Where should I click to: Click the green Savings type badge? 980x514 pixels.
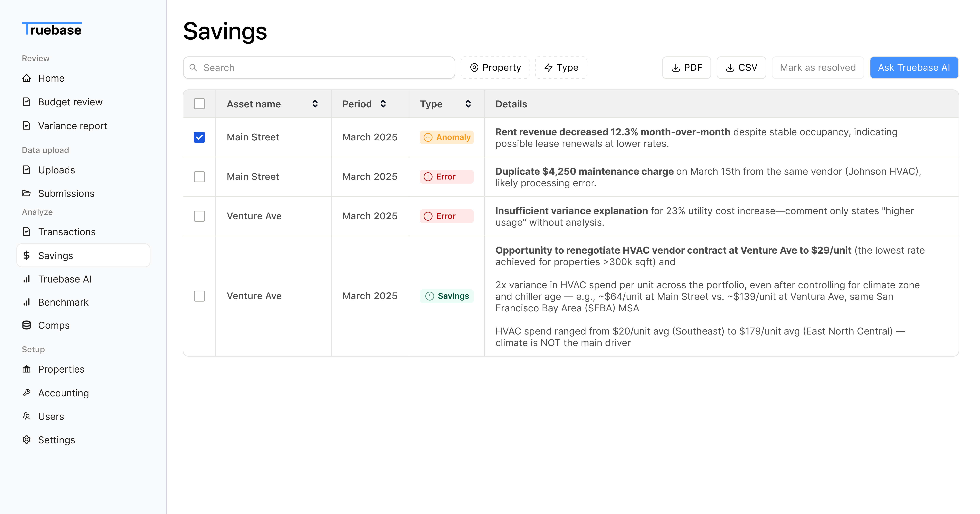tap(447, 296)
